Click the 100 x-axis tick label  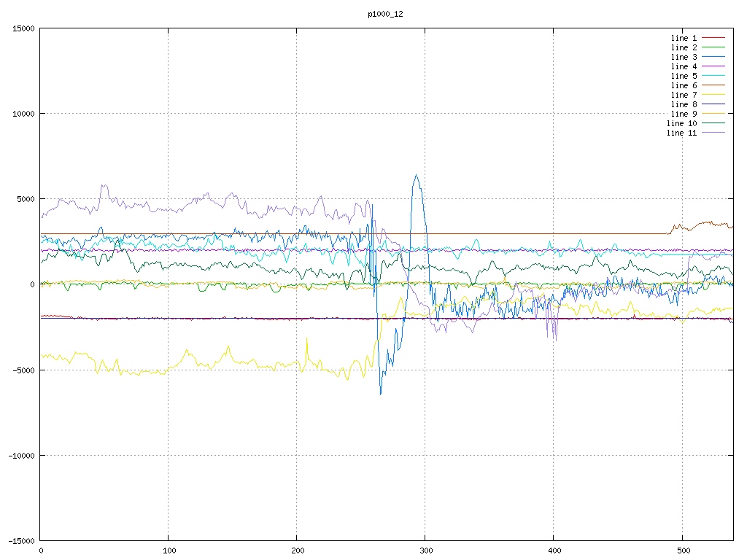pos(169,551)
